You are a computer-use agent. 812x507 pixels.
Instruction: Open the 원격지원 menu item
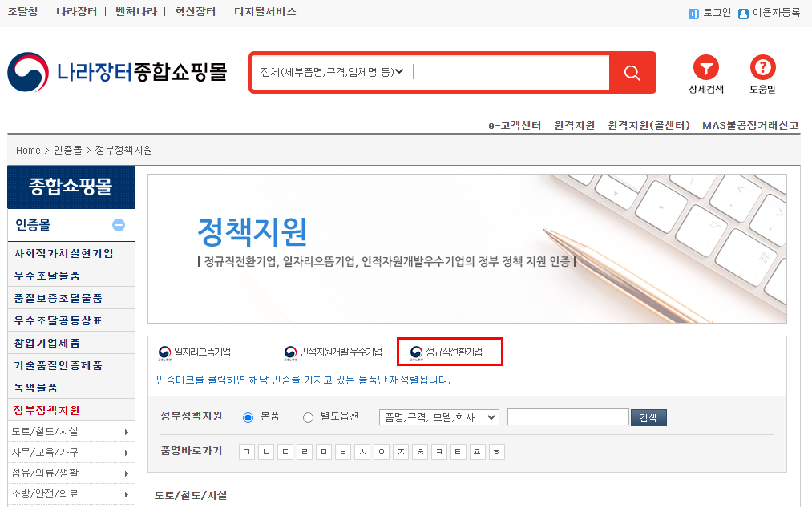click(574, 125)
